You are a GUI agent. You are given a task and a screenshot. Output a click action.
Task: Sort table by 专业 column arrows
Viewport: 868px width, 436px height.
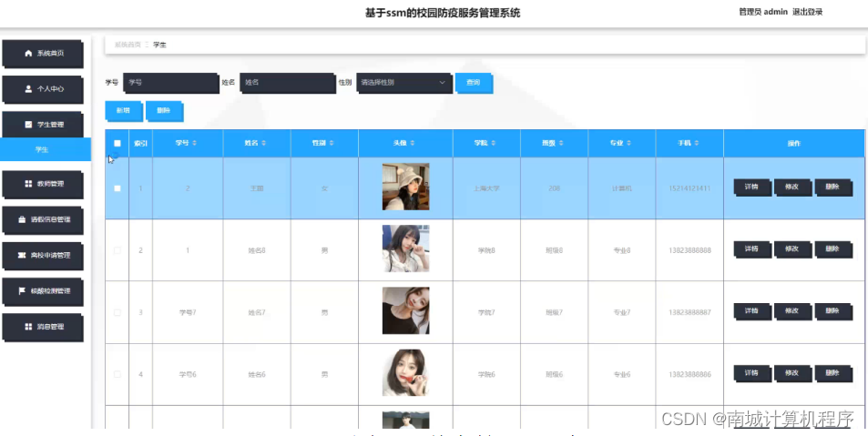coord(628,143)
